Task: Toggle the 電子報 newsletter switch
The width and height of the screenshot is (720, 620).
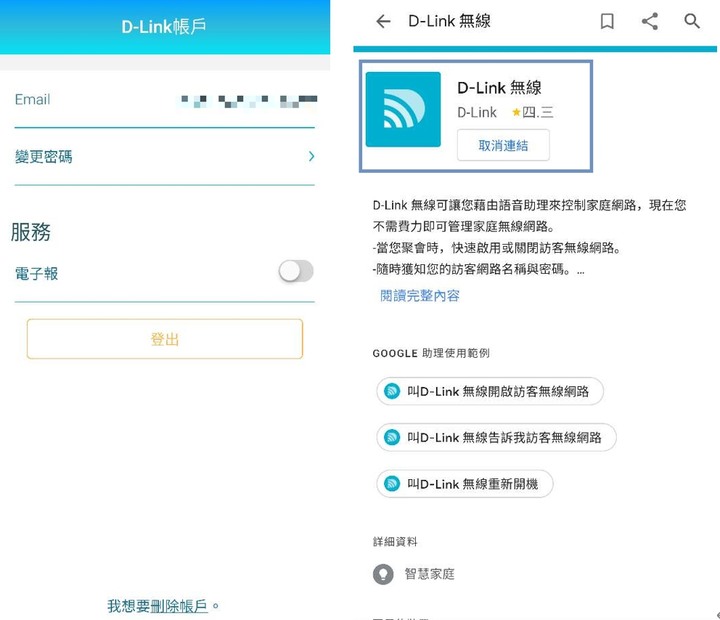Action: pos(296,271)
